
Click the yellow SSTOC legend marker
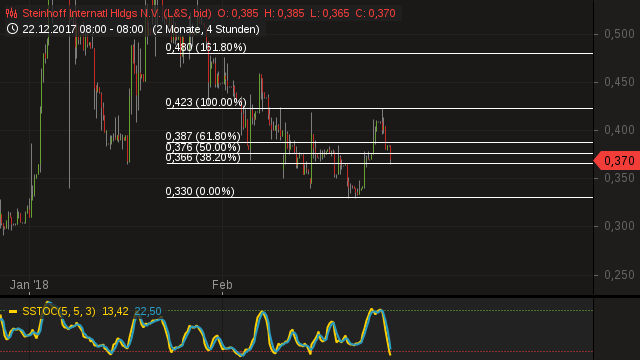[13, 311]
